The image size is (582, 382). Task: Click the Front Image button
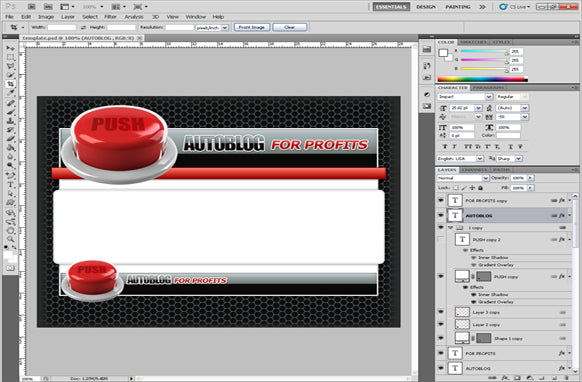[252, 27]
